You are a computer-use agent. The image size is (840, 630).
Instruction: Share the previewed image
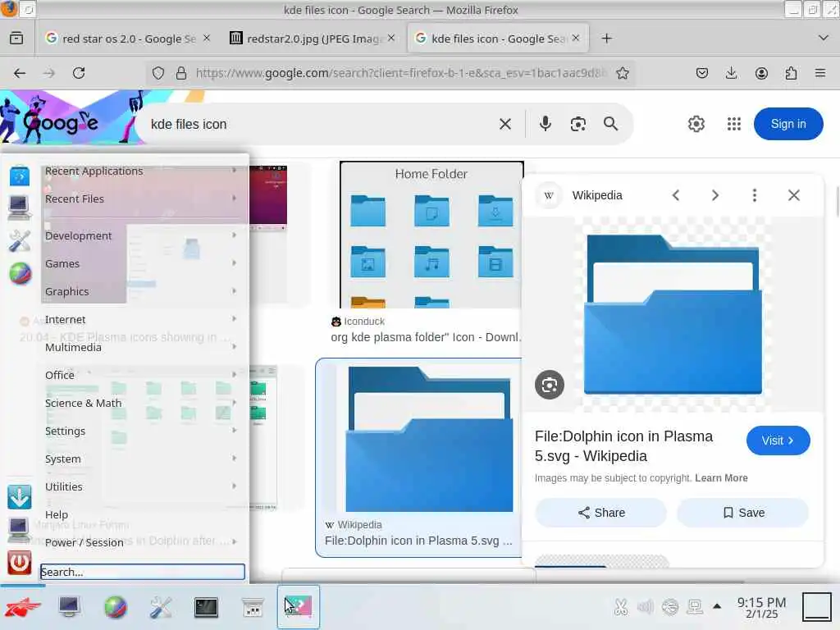(601, 513)
